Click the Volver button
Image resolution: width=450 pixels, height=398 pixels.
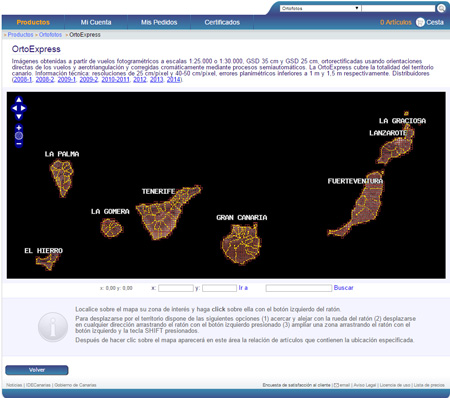(x=37, y=370)
